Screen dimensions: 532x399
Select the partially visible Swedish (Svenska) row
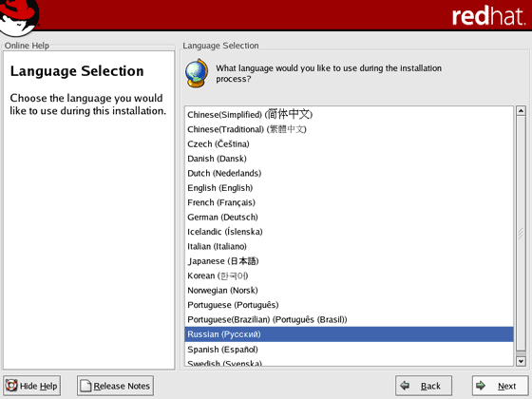(x=350, y=362)
